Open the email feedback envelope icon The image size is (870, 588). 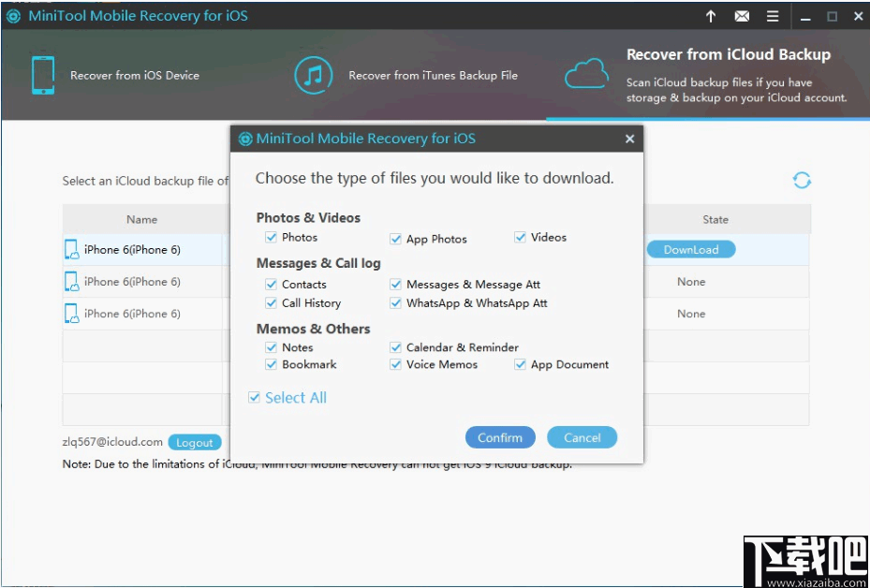tap(742, 16)
